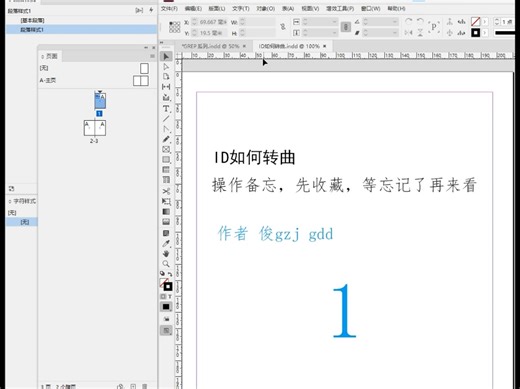Select the Line tool

click(166, 118)
